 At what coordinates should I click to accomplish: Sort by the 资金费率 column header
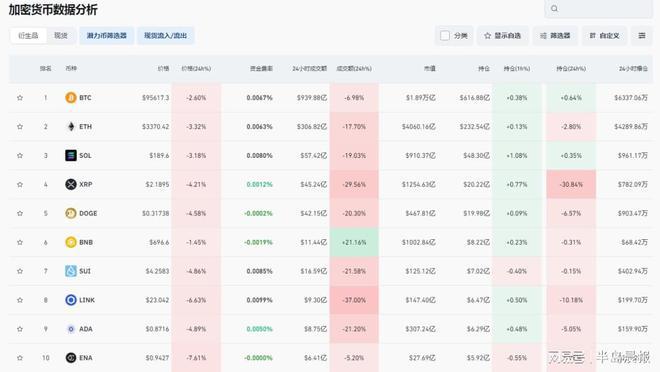[x=261, y=69]
